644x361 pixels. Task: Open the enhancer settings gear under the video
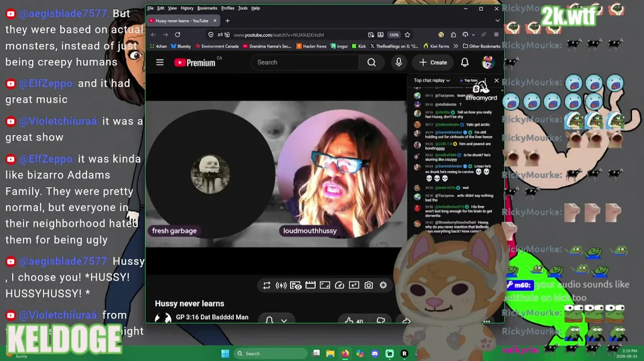point(383,285)
